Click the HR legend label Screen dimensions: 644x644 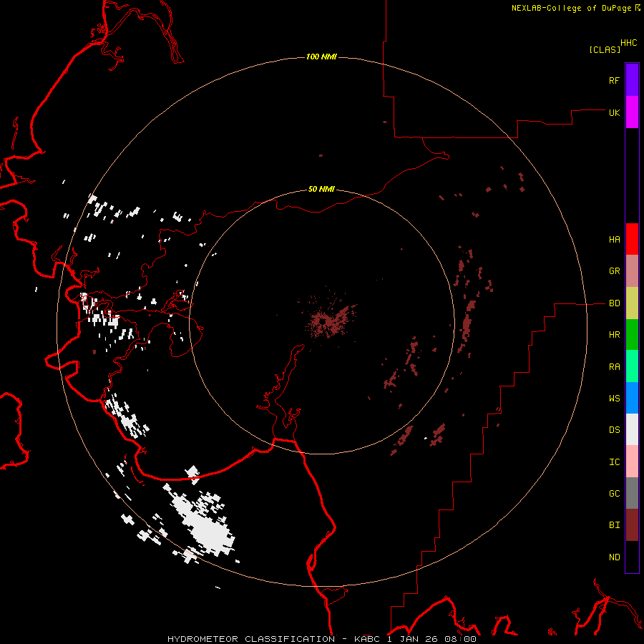pos(614,335)
